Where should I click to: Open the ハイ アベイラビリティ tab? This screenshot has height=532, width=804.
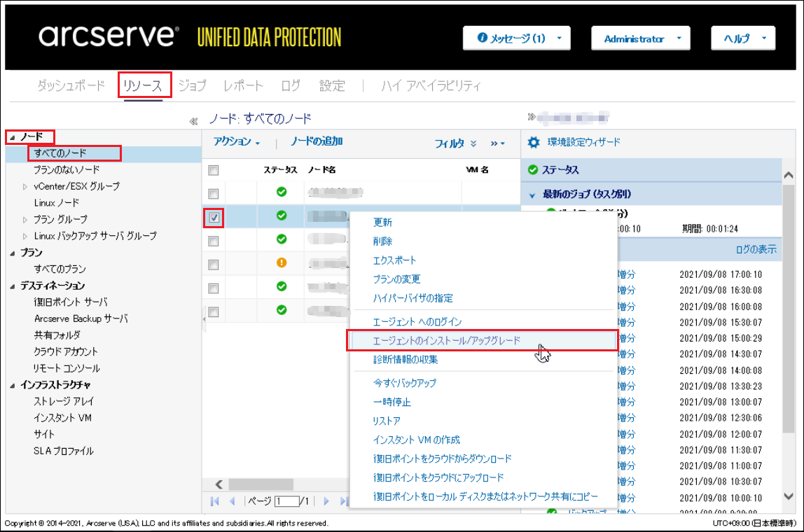431,85
